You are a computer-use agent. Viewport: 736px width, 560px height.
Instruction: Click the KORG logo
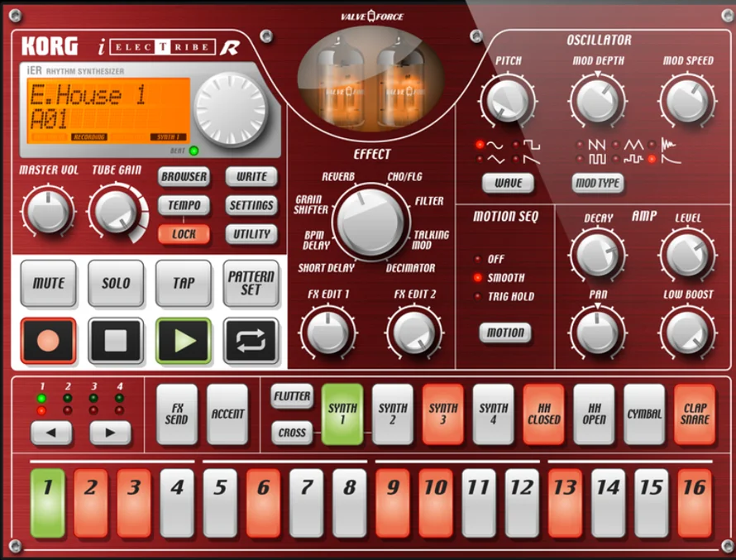pyautogui.click(x=50, y=46)
